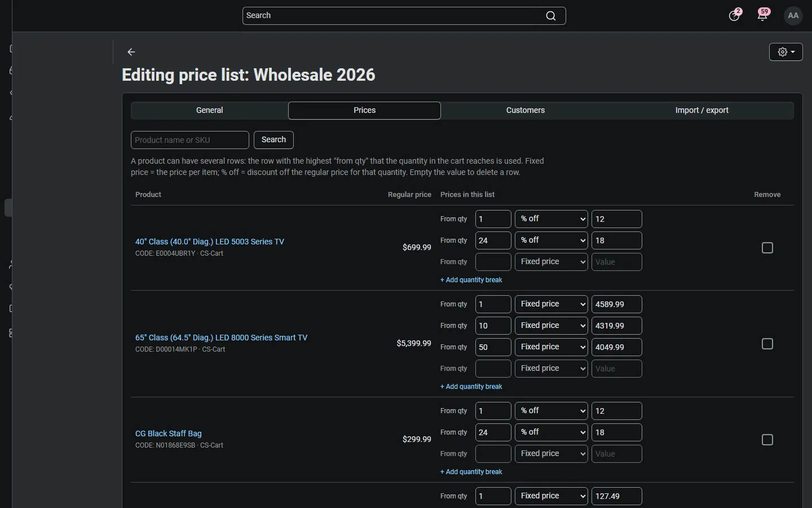Click the regular price $699.99
Screen dimensions: 812x508
point(417,247)
